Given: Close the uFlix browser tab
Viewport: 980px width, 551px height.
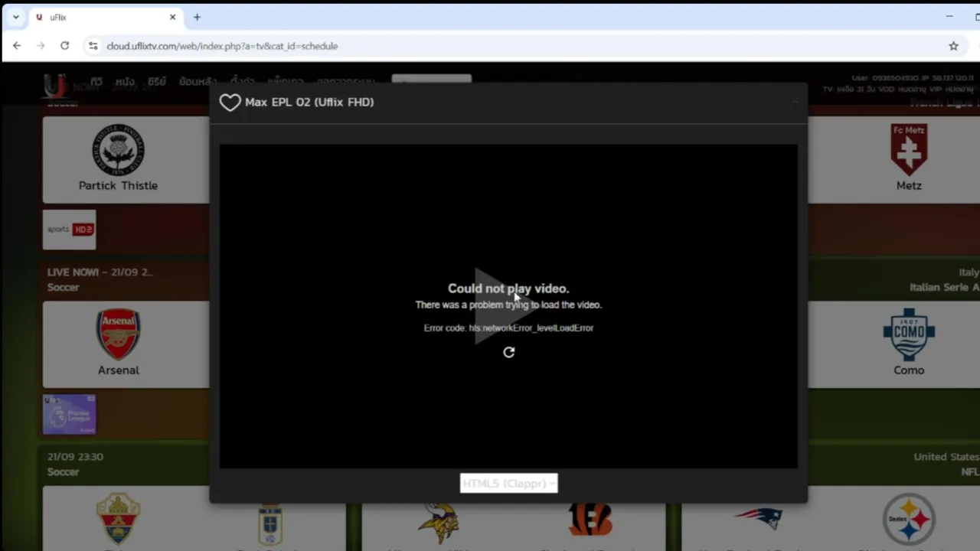Looking at the screenshot, I should pos(172,17).
